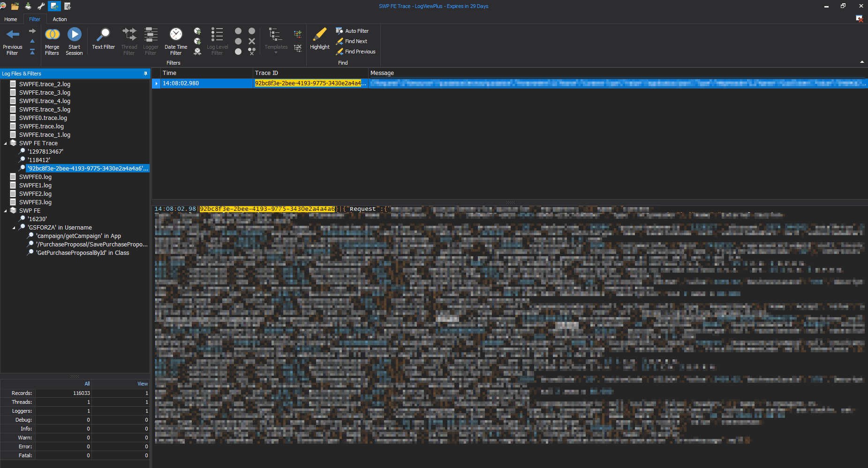Screen dimensions: 868x468
Task: Toggle pin on Log Files & Filters panel
Action: tap(145, 74)
